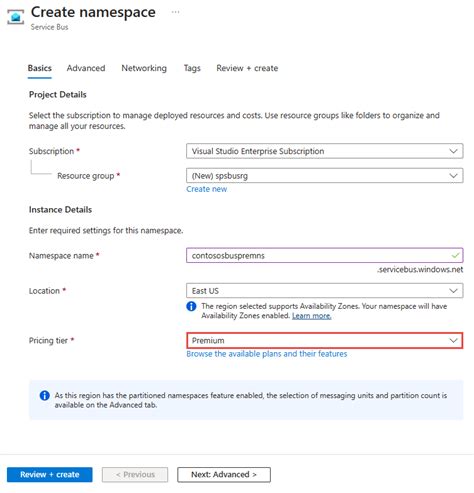Go to the Tags tab

[192, 68]
